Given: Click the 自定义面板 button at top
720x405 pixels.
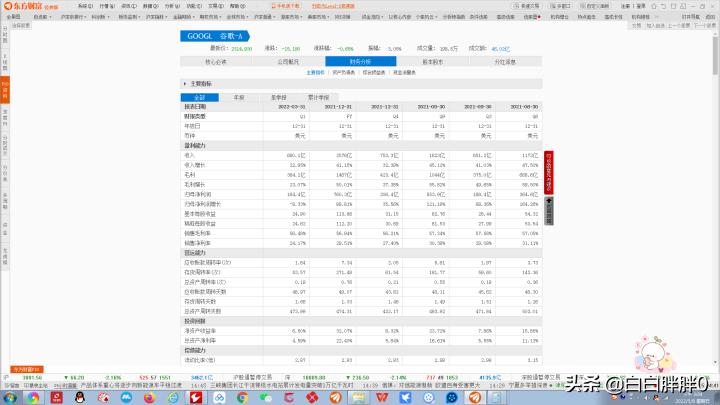Looking at the screenshot, I should point(595,6).
